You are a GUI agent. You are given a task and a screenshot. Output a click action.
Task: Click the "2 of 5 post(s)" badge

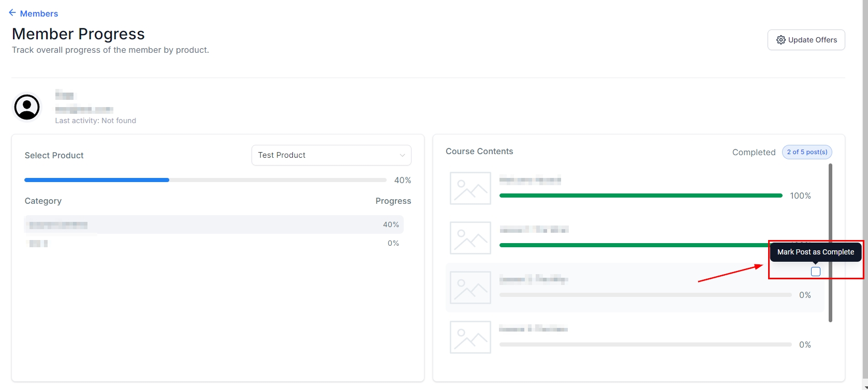807,152
